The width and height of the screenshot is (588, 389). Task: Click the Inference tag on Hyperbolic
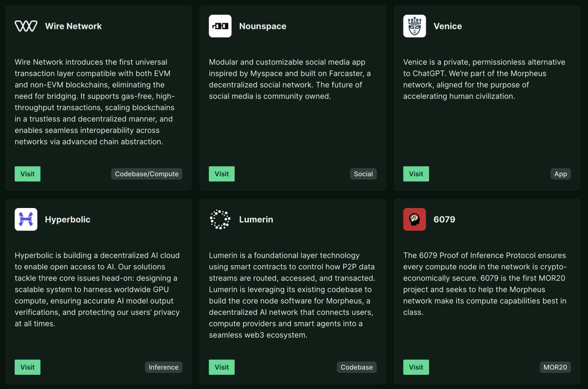[x=164, y=367]
